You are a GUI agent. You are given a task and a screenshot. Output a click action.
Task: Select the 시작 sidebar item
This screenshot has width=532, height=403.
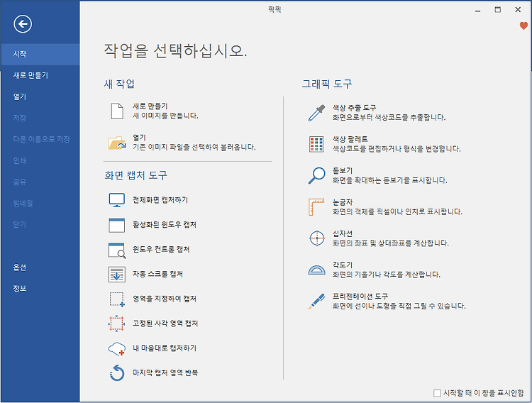tap(40, 54)
